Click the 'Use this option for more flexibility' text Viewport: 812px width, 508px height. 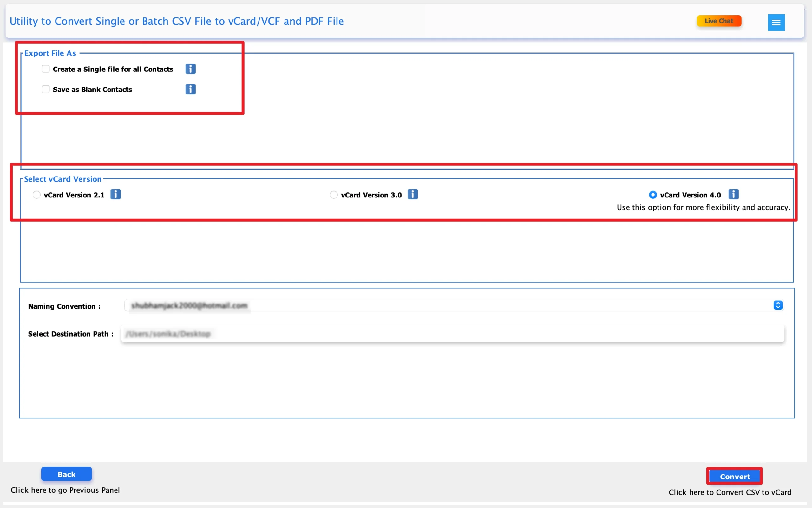[x=703, y=207]
